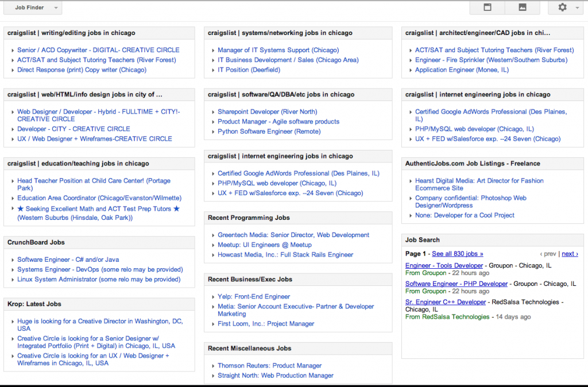The width and height of the screenshot is (588, 387).
Task: Open IT Business Development / Sales listing
Action: coord(288,60)
